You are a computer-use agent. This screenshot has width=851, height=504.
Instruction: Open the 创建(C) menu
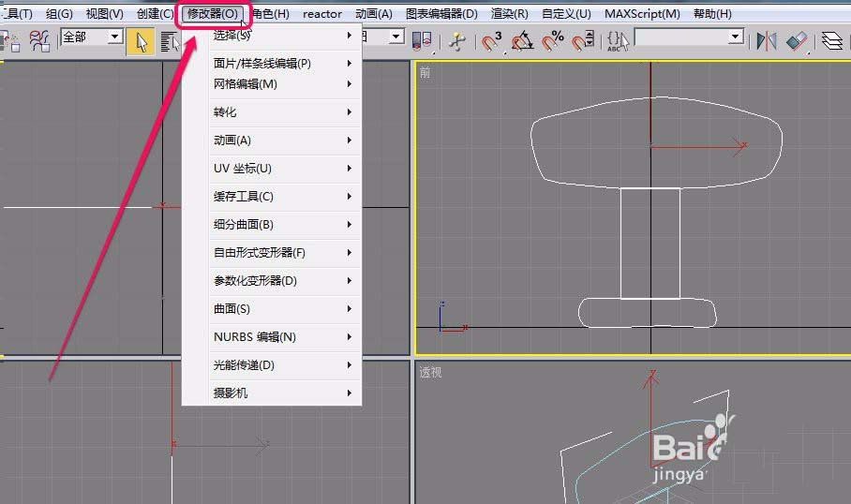156,14
